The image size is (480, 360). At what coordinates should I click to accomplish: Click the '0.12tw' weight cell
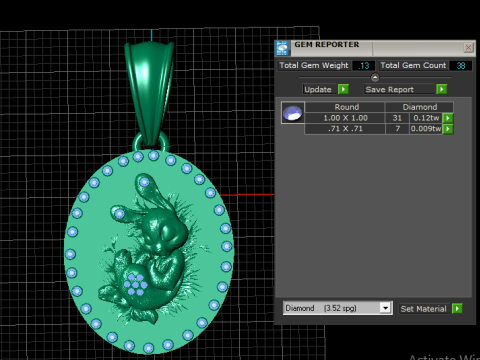pos(426,118)
